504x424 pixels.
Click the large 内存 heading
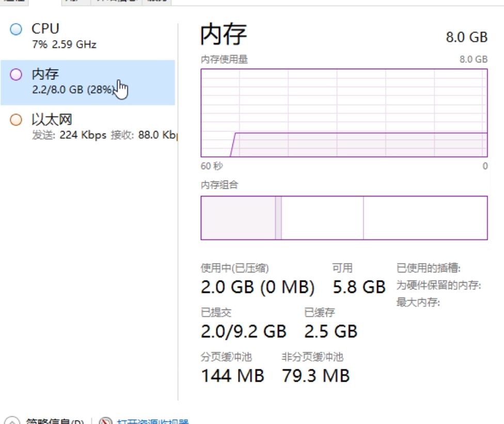(x=224, y=34)
